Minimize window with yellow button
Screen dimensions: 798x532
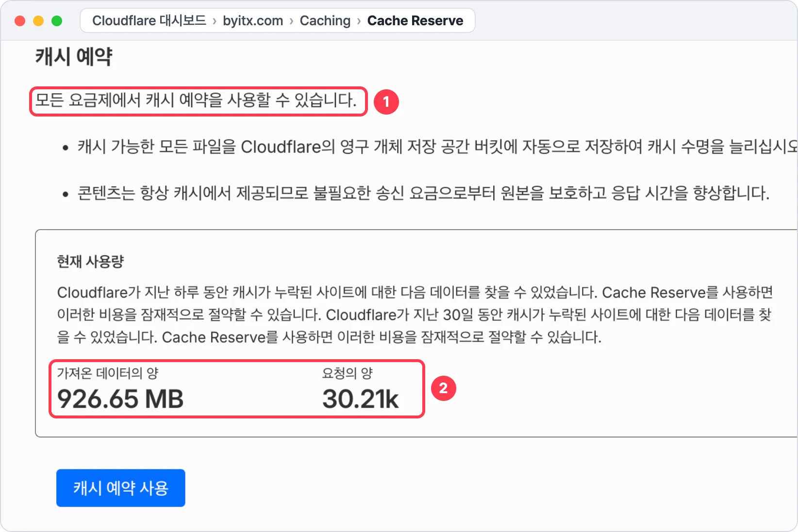pyautogui.click(x=38, y=21)
